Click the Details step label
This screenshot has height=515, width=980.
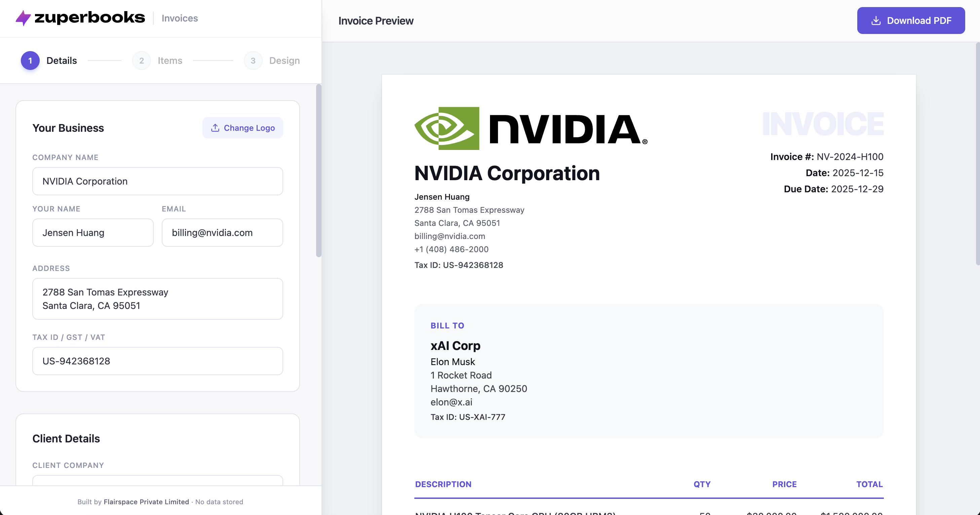coord(61,60)
